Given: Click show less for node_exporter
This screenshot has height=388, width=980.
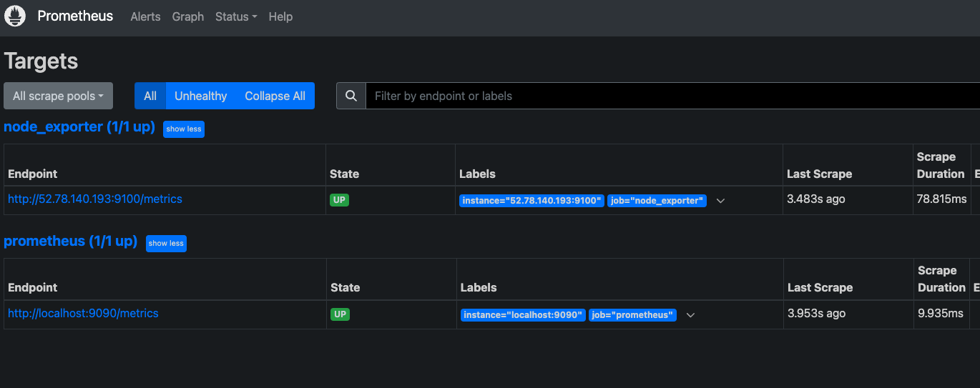Looking at the screenshot, I should point(184,129).
